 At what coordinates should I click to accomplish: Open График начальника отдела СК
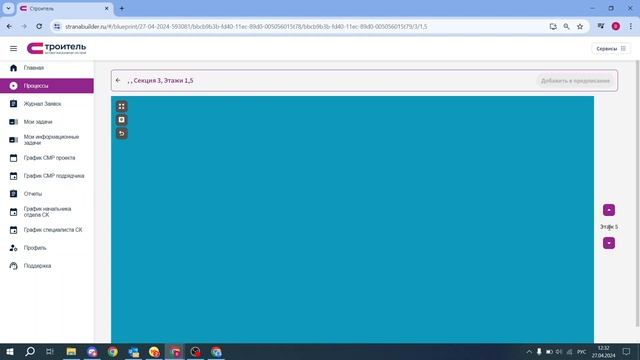point(47,212)
